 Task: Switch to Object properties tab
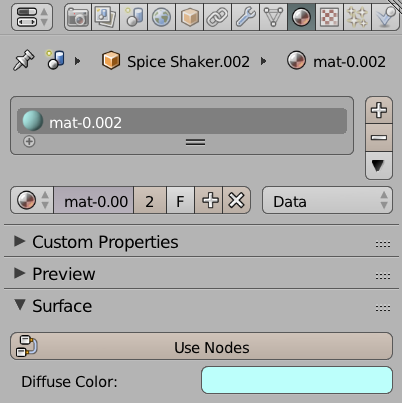point(189,17)
